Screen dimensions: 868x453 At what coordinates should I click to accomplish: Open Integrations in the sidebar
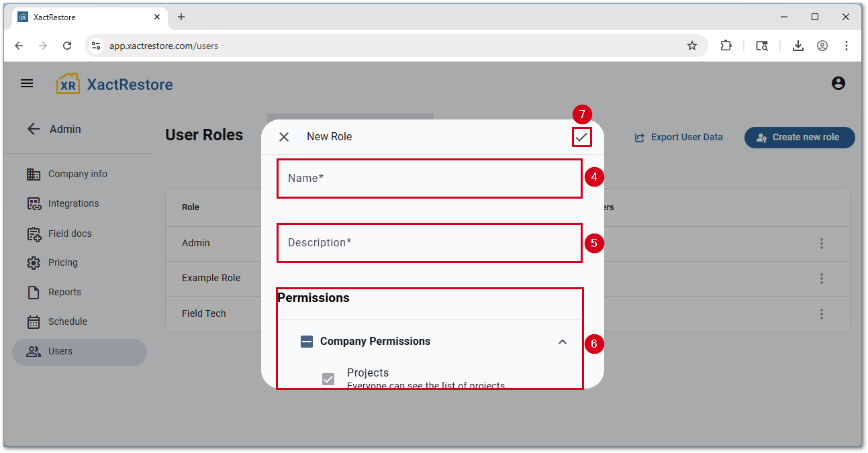click(x=73, y=203)
